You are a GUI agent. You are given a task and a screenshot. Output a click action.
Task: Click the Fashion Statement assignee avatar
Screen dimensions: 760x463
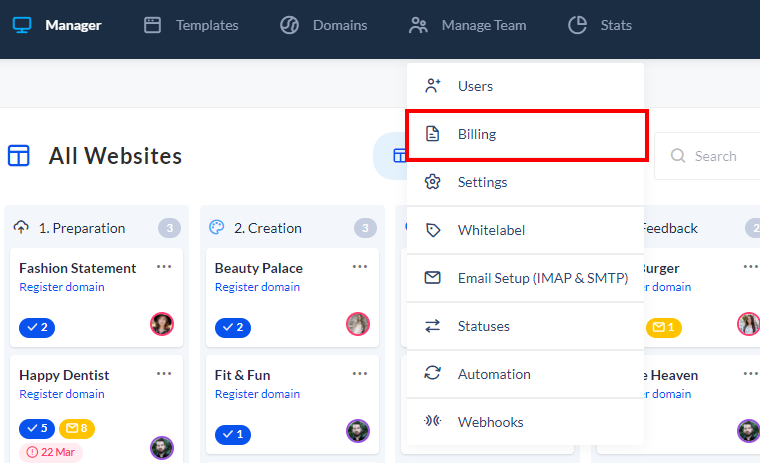[162, 324]
